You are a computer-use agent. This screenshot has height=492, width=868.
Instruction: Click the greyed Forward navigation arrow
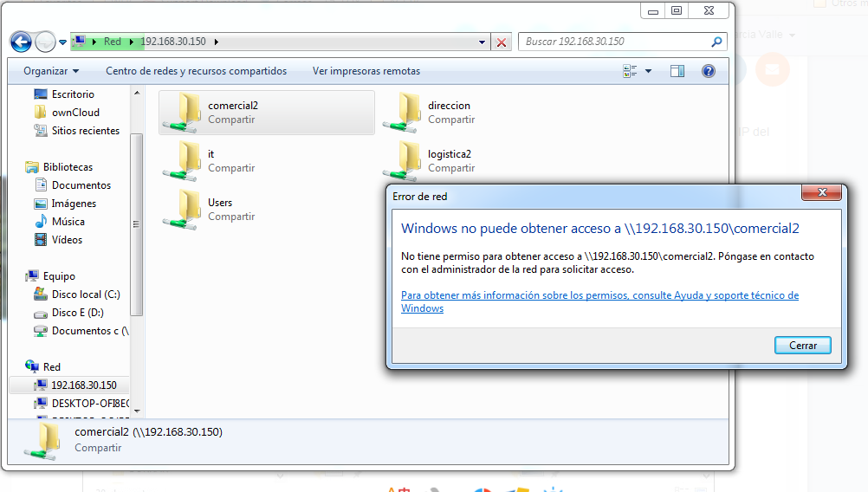click(x=45, y=42)
